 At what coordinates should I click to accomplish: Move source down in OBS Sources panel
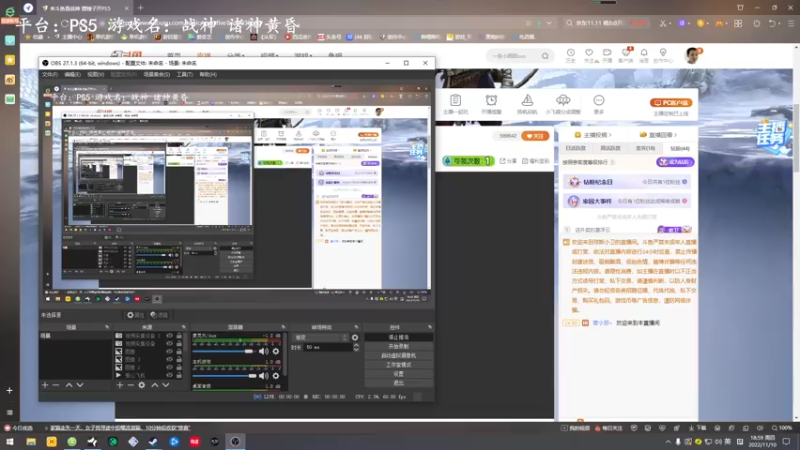[166, 385]
